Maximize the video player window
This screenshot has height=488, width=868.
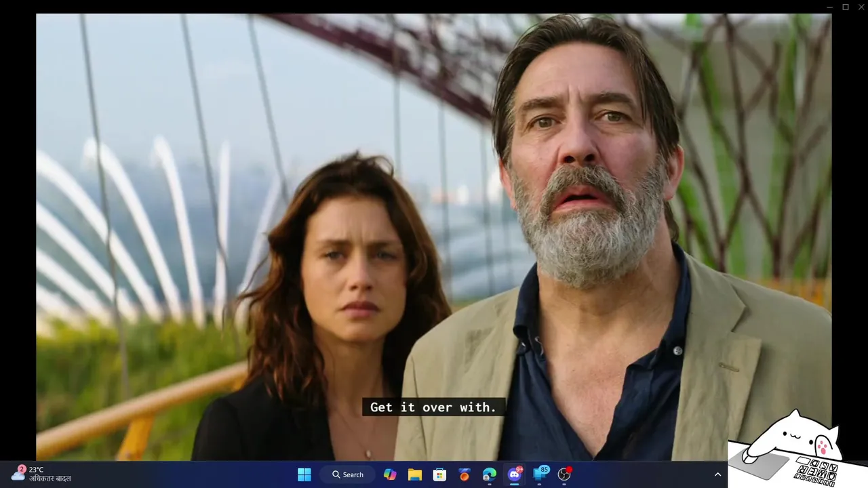pos(846,7)
